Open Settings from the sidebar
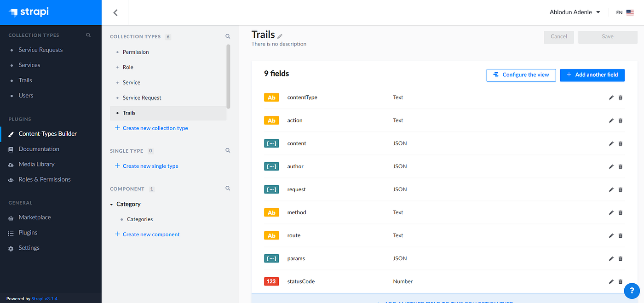The width and height of the screenshot is (644, 303). pos(29,247)
